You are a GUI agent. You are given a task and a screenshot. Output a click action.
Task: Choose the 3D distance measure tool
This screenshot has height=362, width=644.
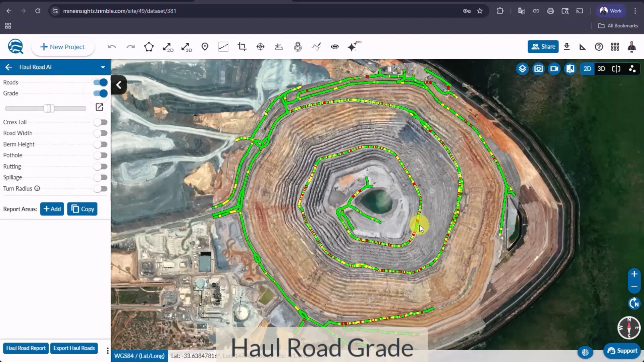tap(186, 47)
